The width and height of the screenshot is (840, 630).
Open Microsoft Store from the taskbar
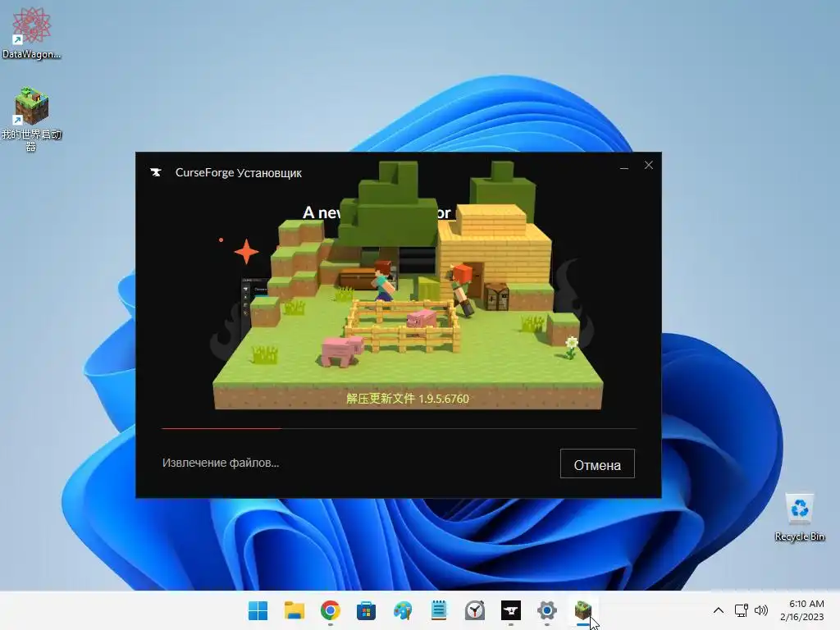coord(367,610)
